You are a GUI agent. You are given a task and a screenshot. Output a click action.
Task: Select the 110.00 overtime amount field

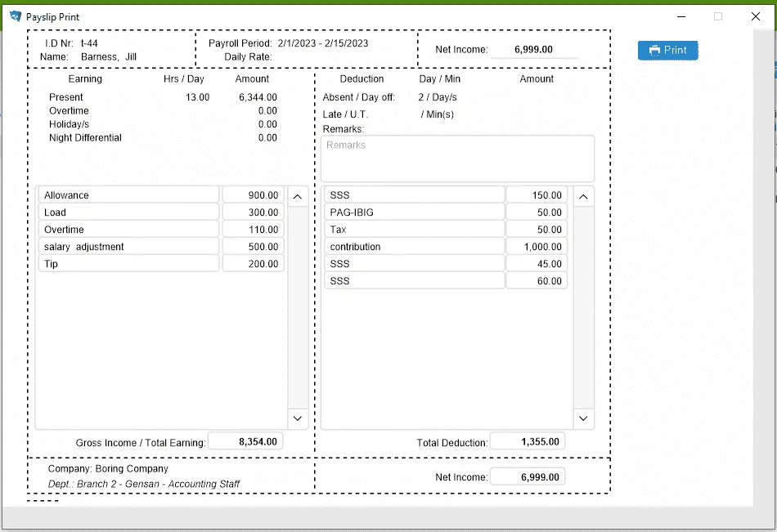pyautogui.click(x=254, y=230)
